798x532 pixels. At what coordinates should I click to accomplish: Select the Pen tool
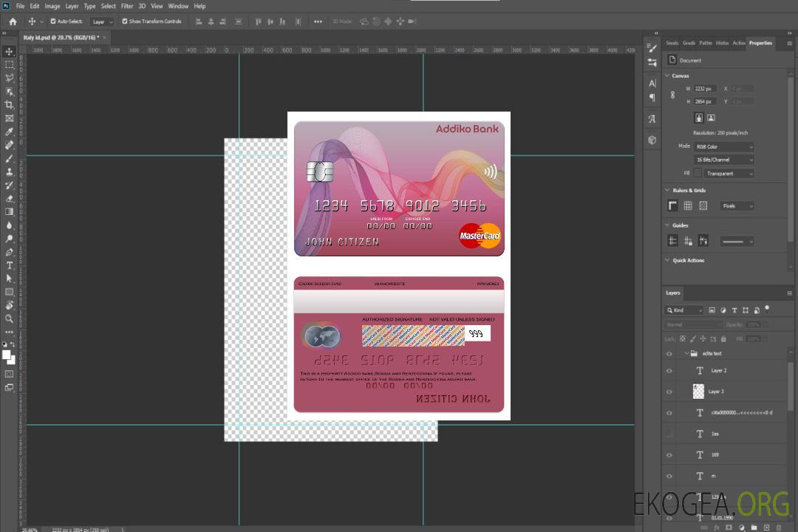[9, 252]
